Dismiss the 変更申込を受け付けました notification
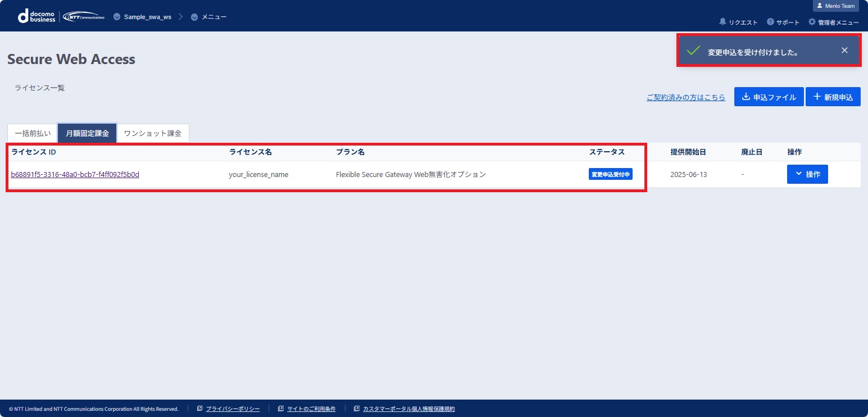868x417 pixels. coord(844,50)
